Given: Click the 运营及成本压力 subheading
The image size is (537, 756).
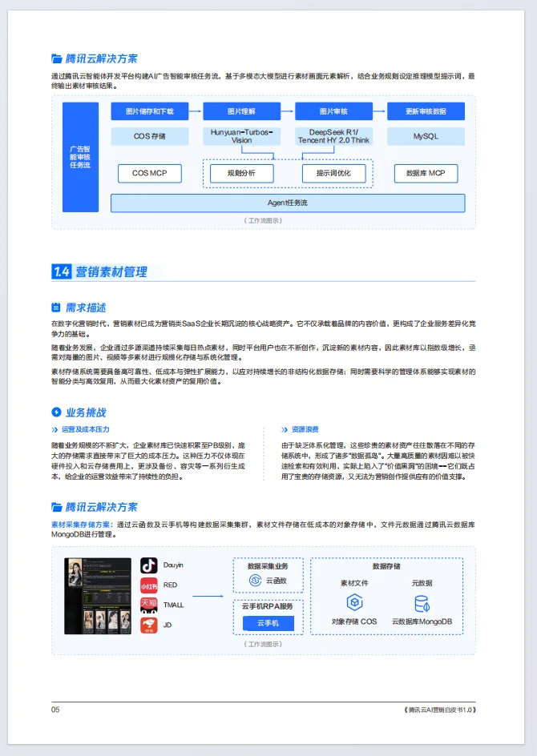Looking at the screenshot, I should (86, 429).
